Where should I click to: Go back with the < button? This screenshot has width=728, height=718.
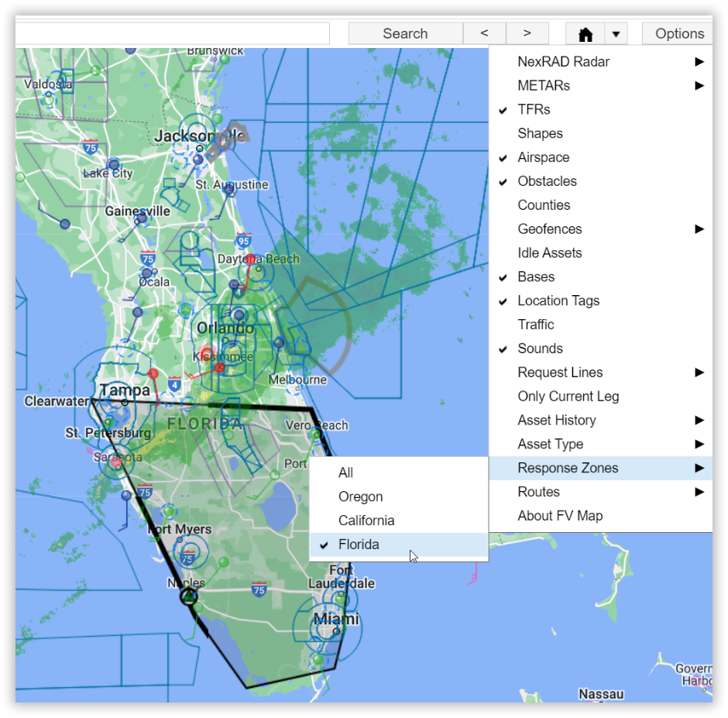484,33
